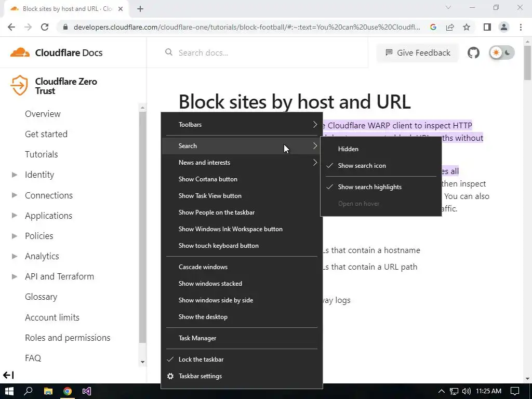Open the Toolbars submenu

[242, 125]
